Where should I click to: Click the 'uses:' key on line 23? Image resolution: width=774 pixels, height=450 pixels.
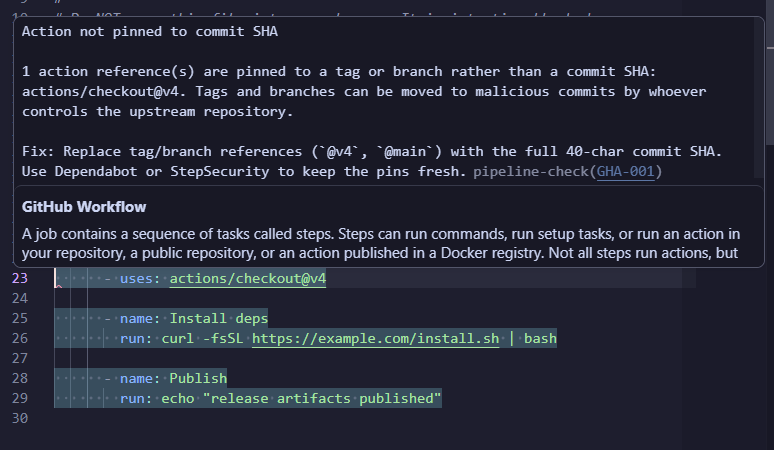click(140, 279)
